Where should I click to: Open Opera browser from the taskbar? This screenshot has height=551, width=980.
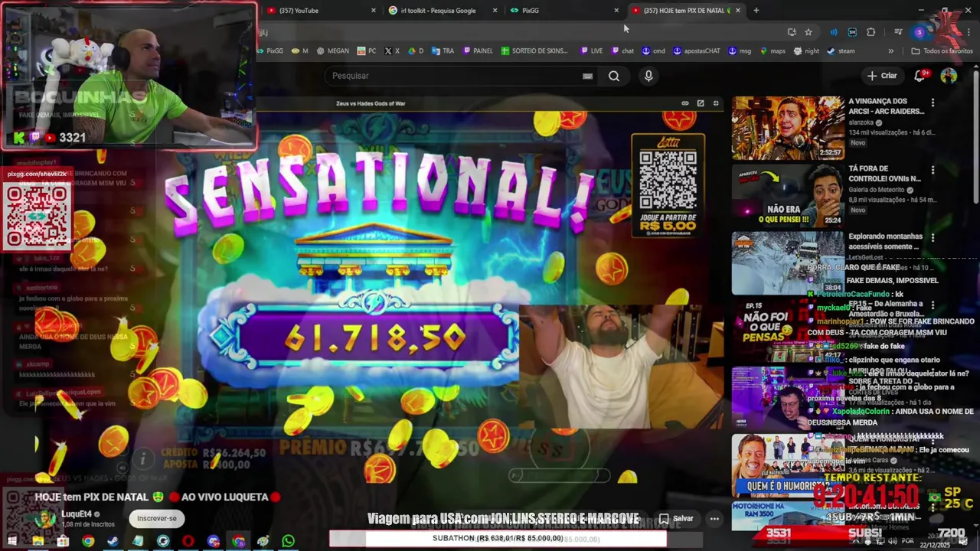point(188,541)
